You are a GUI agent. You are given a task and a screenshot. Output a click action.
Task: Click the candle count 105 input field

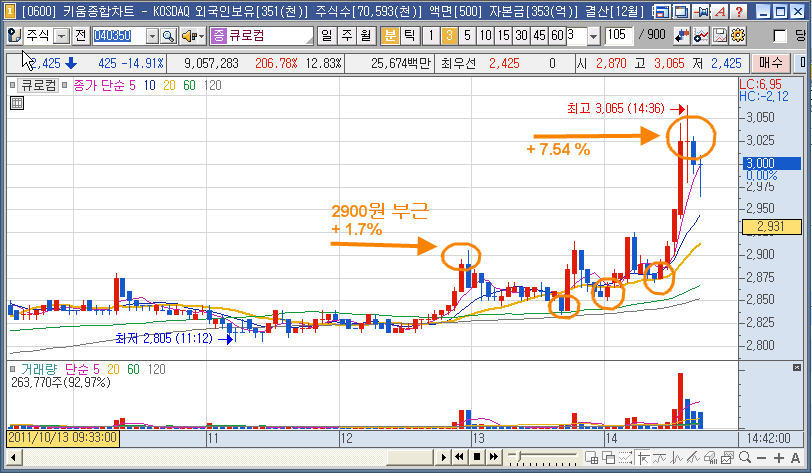click(x=618, y=35)
